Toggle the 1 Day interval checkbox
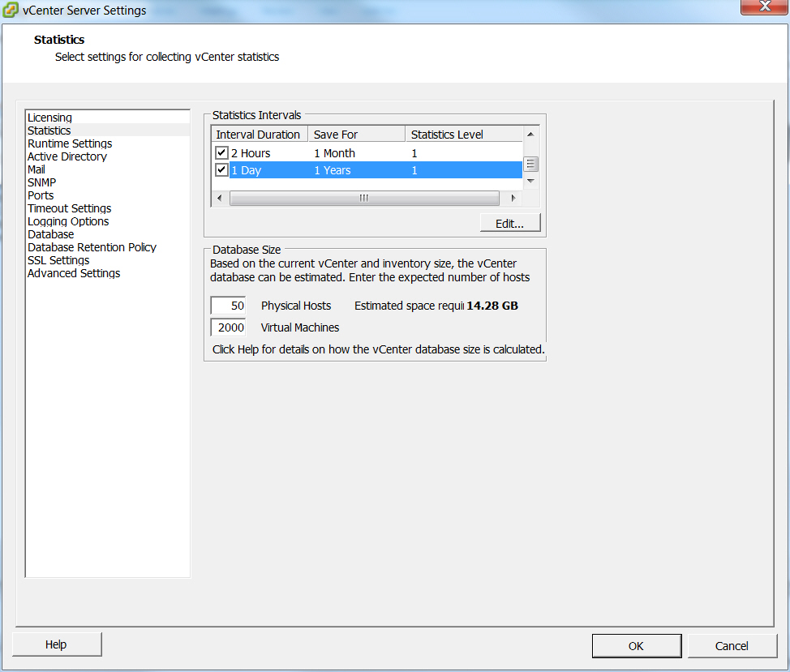 coord(221,169)
